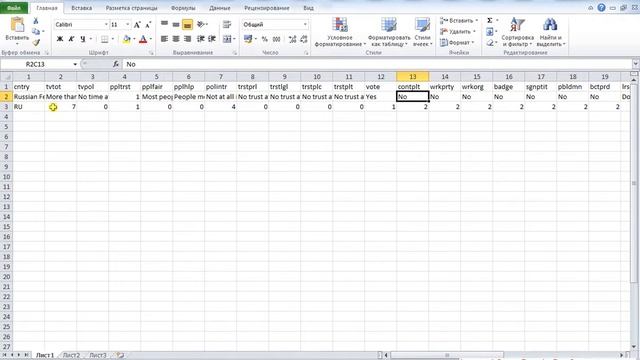The image size is (640, 360).
Task: Click the Orientation text-angle icon
Action: point(200,24)
